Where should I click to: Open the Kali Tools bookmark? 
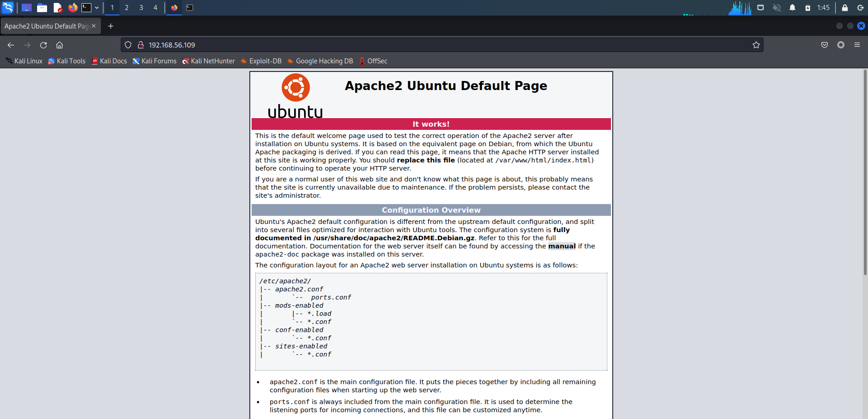[67, 61]
